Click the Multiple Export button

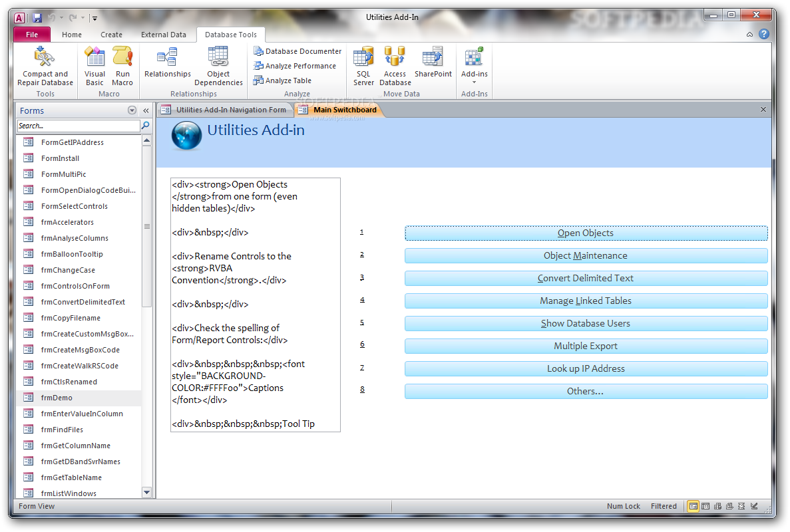coord(586,346)
